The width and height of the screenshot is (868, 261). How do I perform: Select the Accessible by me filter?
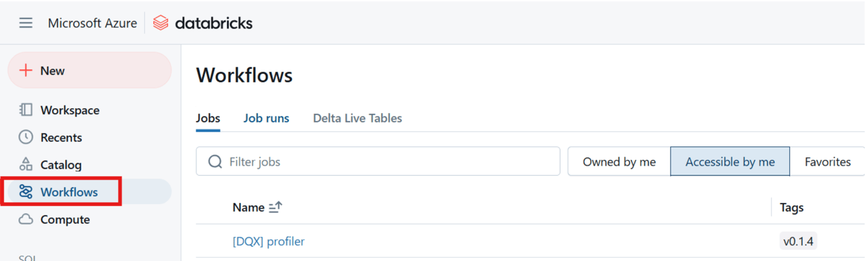click(x=730, y=162)
